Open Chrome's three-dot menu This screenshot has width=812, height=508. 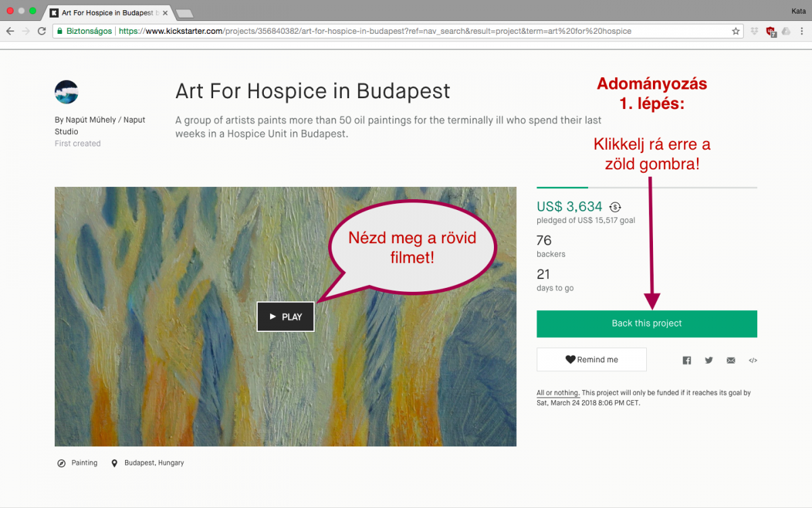click(x=802, y=31)
